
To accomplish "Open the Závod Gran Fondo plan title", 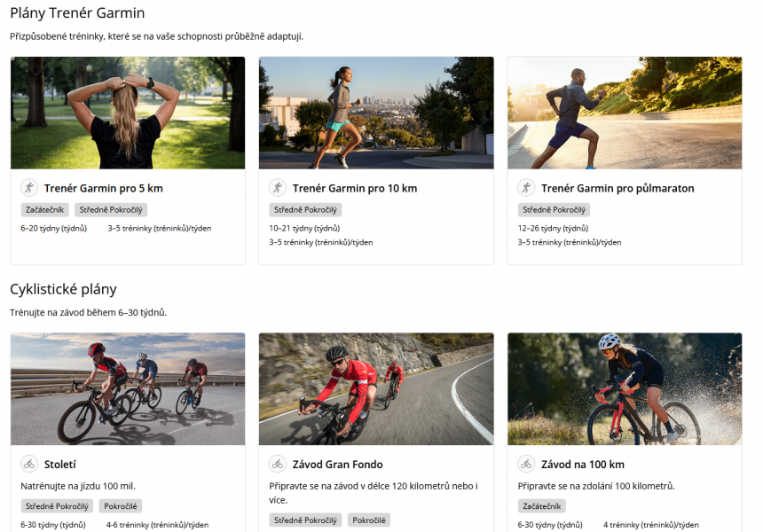I will point(337,465).
